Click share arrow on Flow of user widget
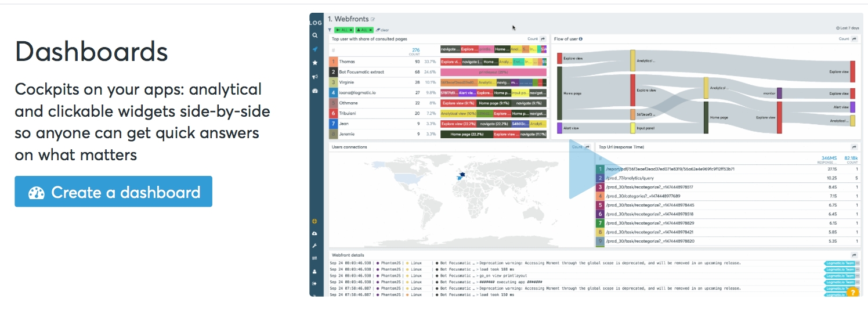This screenshot has height=317, width=868. tap(854, 39)
